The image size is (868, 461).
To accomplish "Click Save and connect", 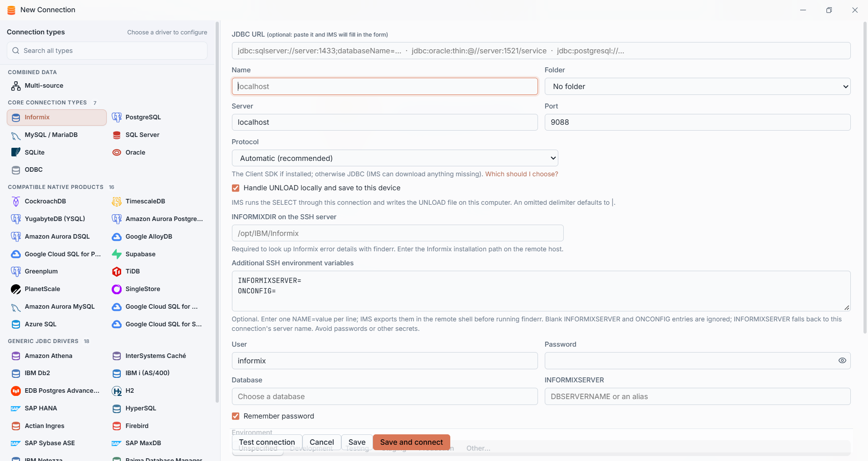I will coord(411,442).
